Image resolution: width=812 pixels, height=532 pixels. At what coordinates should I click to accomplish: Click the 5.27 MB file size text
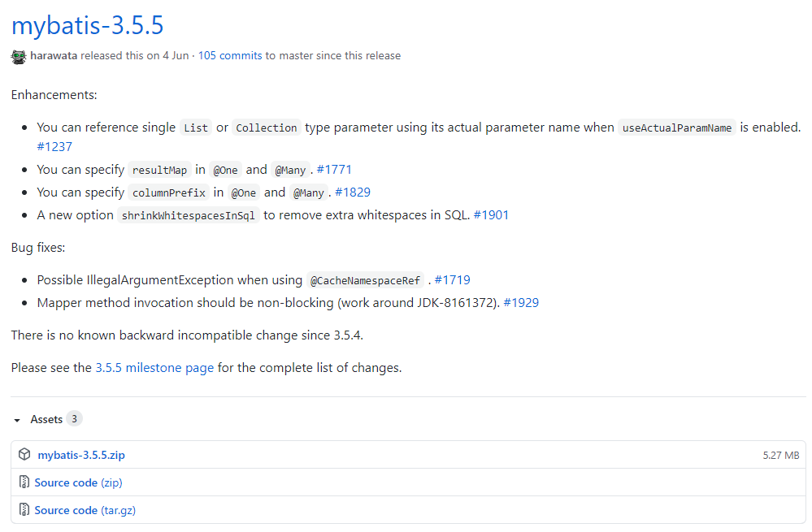pos(780,455)
